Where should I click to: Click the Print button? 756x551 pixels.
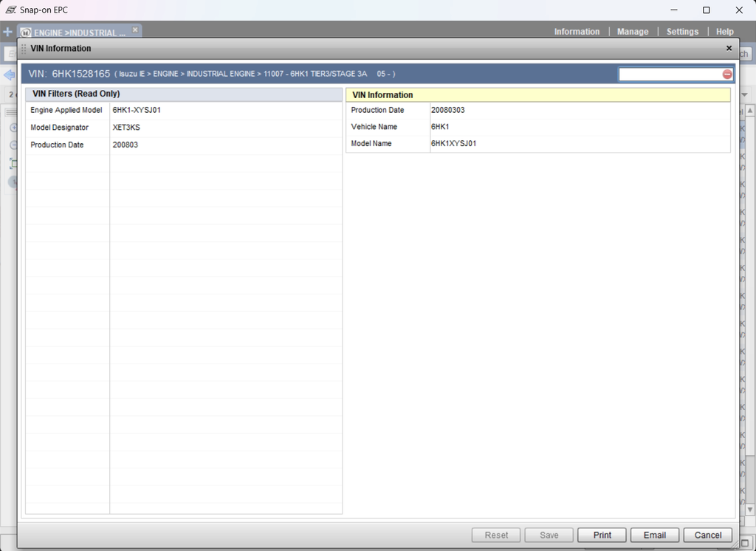click(x=602, y=535)
